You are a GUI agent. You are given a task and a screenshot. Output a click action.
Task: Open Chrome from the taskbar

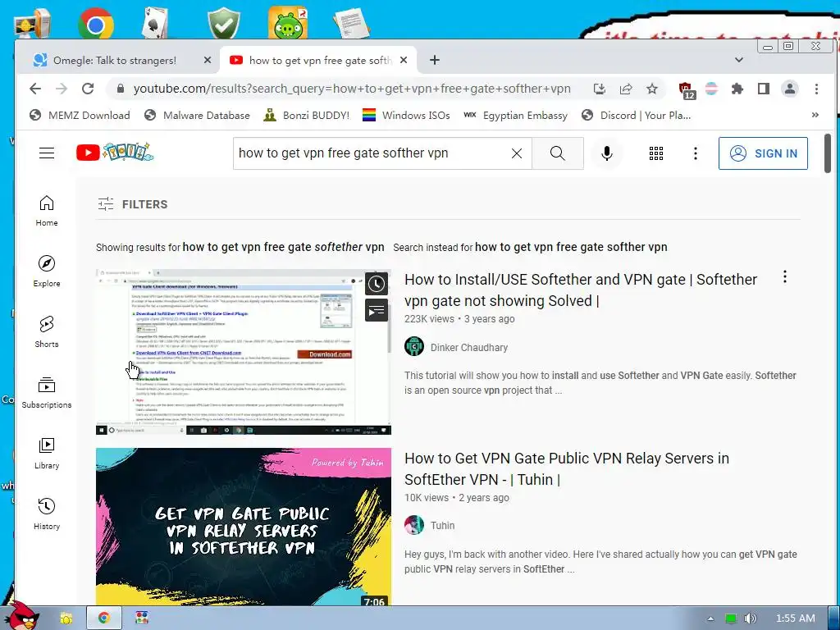click(x=104, y=619)
